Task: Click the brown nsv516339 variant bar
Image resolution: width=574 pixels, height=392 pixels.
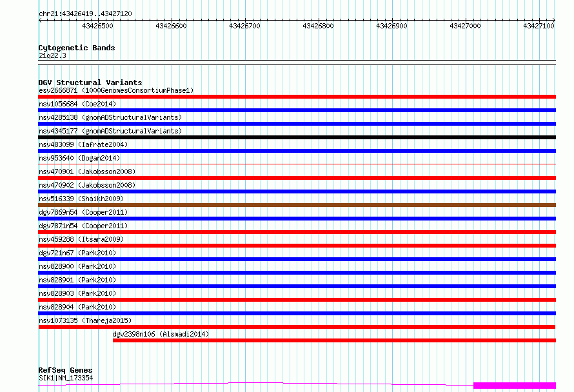Action: tap(297, 205)
